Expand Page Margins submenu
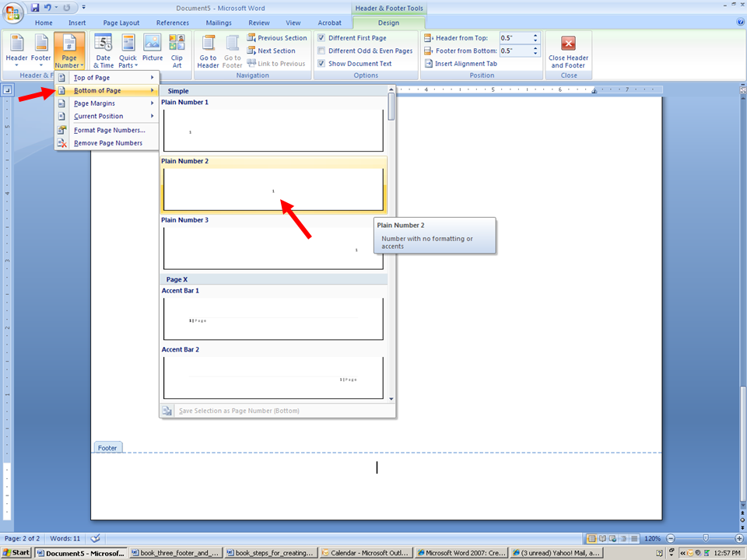 (107, 103)
